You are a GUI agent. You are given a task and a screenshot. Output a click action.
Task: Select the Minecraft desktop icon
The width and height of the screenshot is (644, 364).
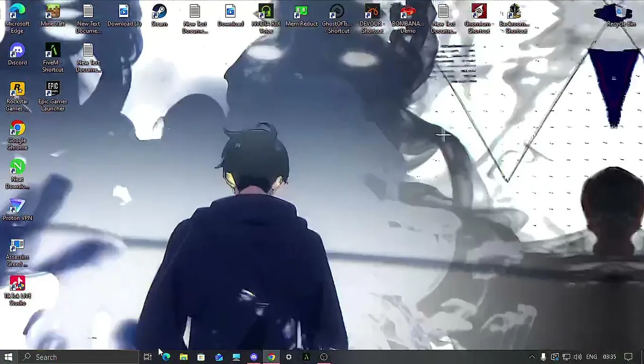[53, 15]
